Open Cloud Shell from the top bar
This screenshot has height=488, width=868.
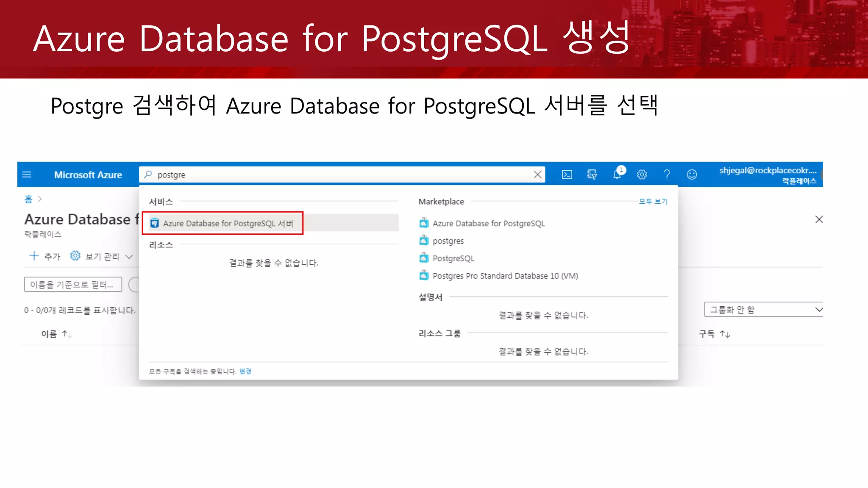pyautogui.click(x=567, y=175)
